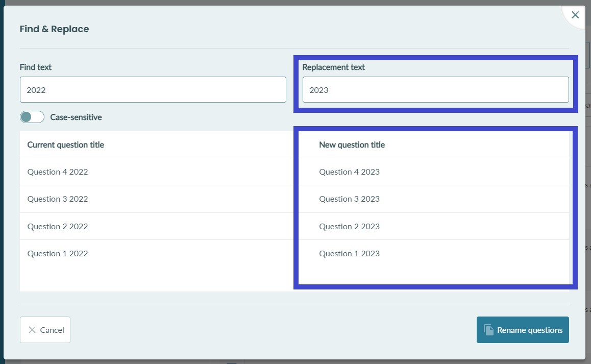Click the 'Find & Replace' dialog heading
The width and height of the screenshot is (591, 364).
click(54, 29)
